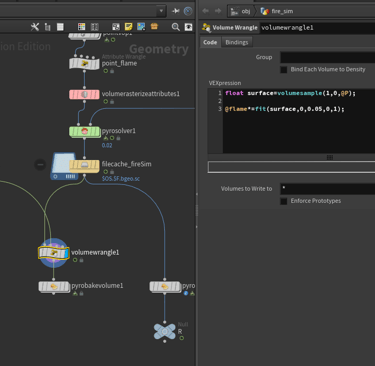Click the Volumes to Write to field

point(327,189)
